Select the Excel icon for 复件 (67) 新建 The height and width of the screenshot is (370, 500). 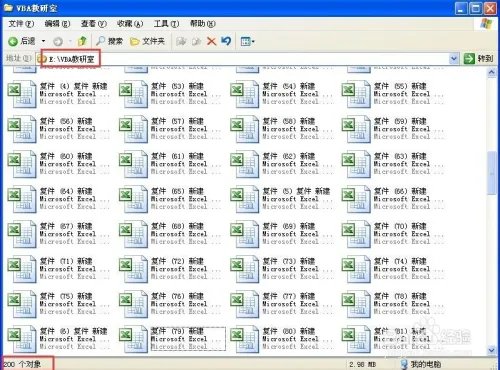pyautogui.click(x=22, y=234)
